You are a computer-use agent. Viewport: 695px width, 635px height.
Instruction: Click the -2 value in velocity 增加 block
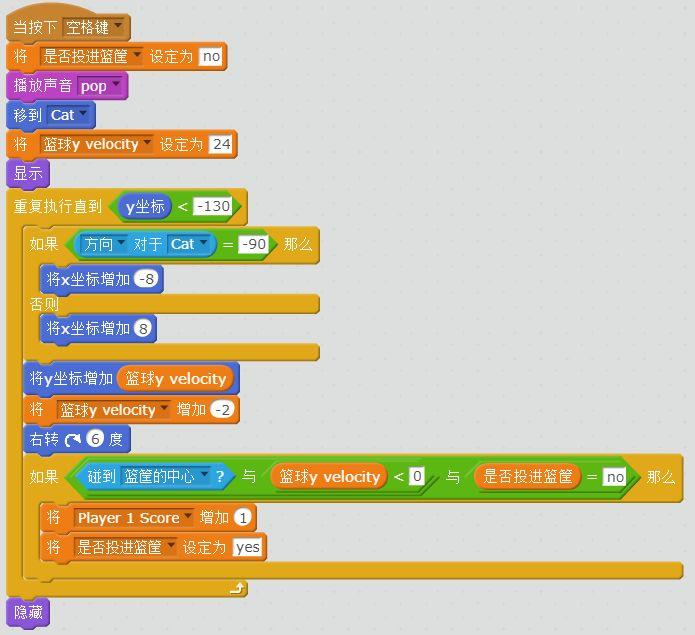(222, 409)
